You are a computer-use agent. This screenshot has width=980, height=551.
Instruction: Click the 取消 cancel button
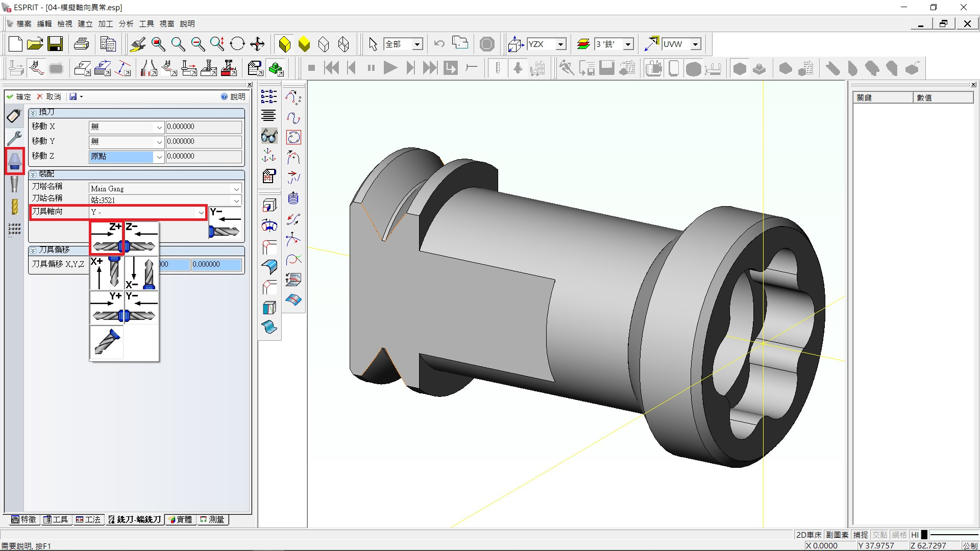[48, 96]
